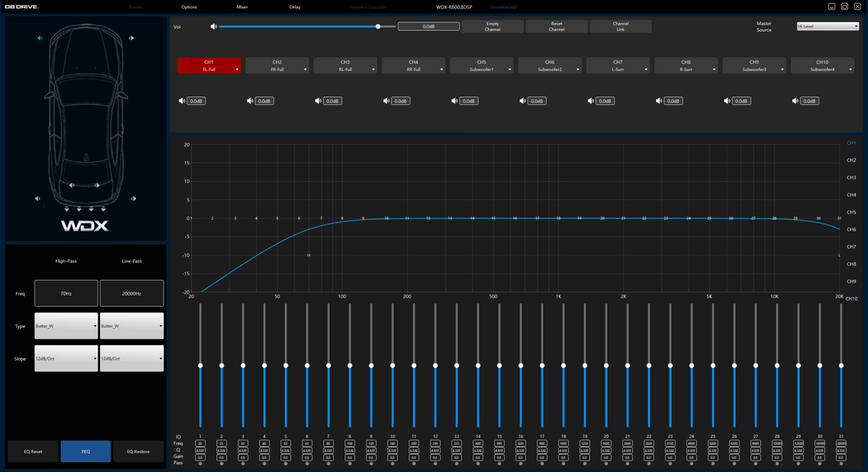Mute CH5 using its speaker icon
The width and height of the screenshot is (868, 472).
[455, 101]
